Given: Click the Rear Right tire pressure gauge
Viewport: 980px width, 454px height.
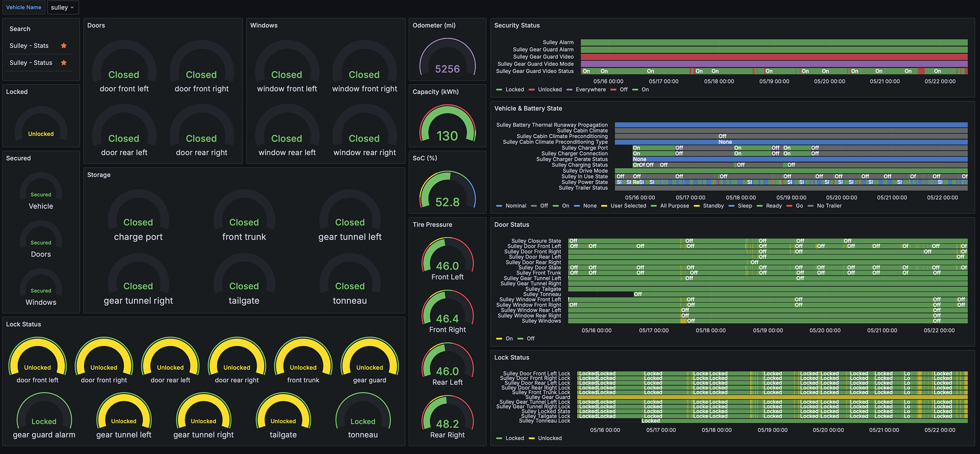Looking at the screenshot, I should [448, 417].
